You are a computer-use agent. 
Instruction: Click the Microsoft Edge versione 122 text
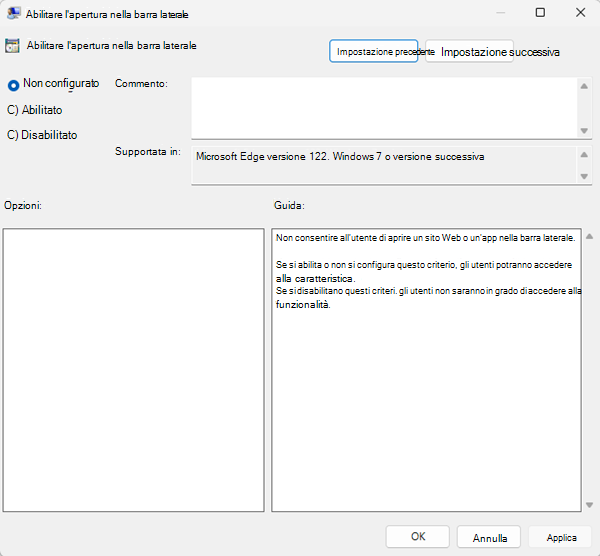(340, 157)
